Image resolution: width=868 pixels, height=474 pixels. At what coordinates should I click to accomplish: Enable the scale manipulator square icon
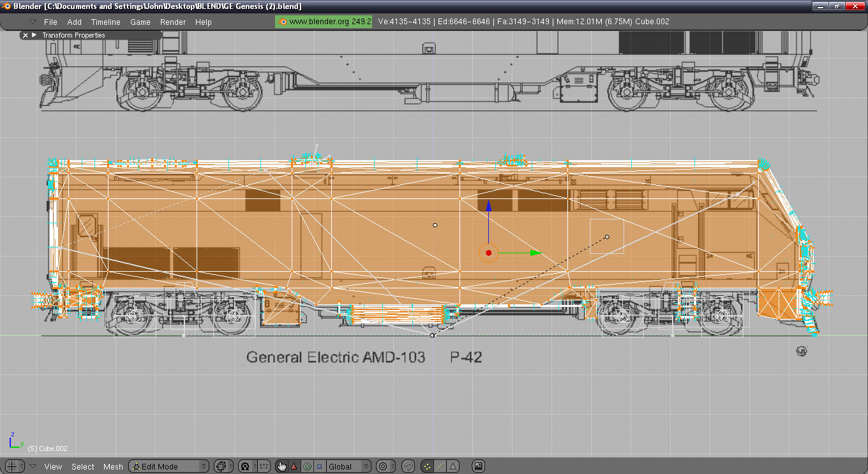point(319,466)
